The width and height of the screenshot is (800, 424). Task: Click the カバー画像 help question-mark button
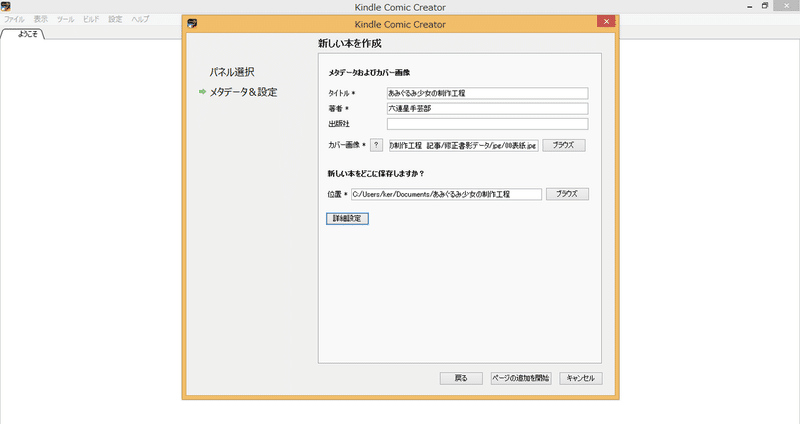[x=376, y=145]
